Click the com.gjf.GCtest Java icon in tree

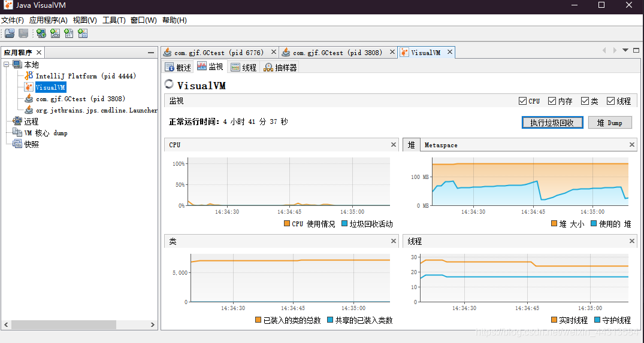tap(29, 98)
